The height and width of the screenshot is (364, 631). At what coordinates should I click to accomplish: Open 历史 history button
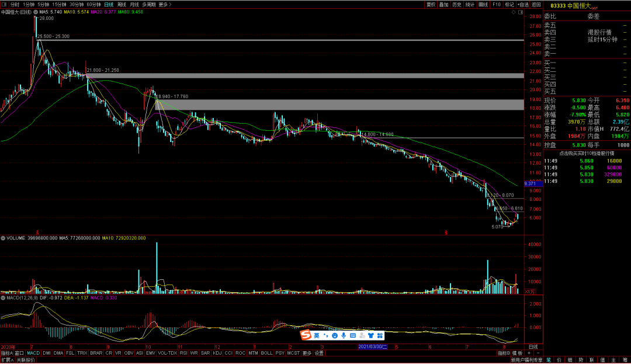pyautogui.click(x=457, y=5)
